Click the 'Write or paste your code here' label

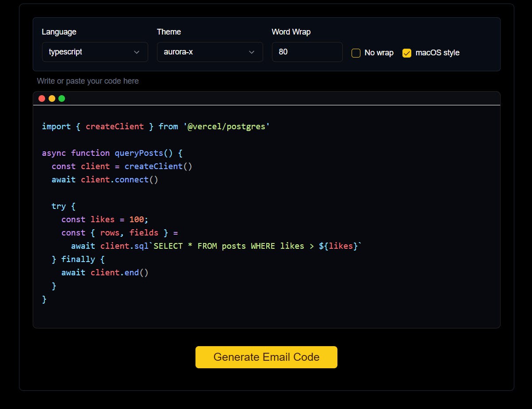tap(88, 81)
